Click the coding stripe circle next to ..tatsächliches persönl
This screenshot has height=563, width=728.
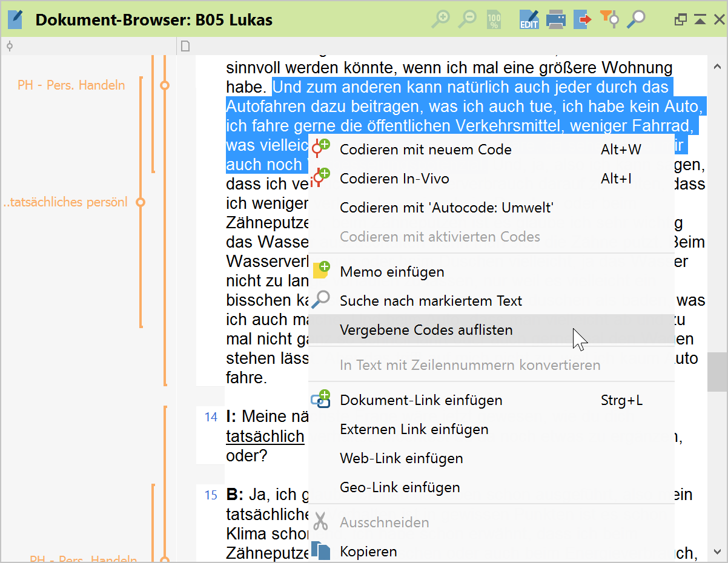[x=141, y=202]
